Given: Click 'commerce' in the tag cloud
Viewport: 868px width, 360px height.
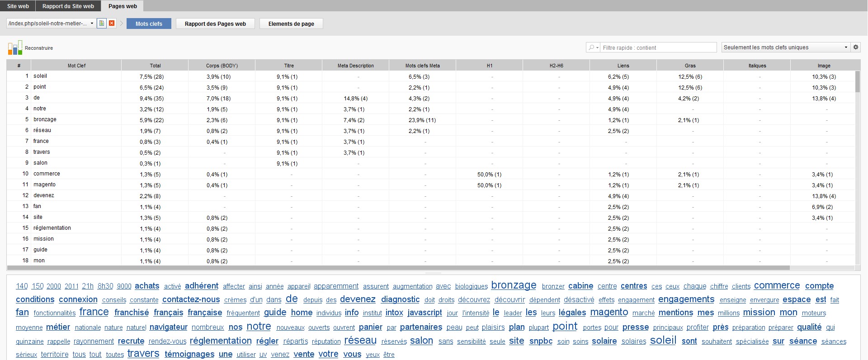Looking at the screenshot, I should 777,286.
